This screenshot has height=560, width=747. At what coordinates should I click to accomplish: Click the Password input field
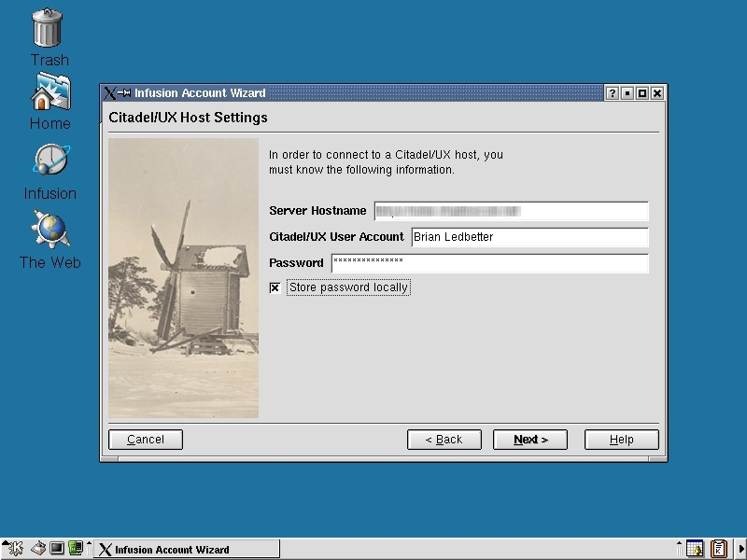tap(489, 263)
